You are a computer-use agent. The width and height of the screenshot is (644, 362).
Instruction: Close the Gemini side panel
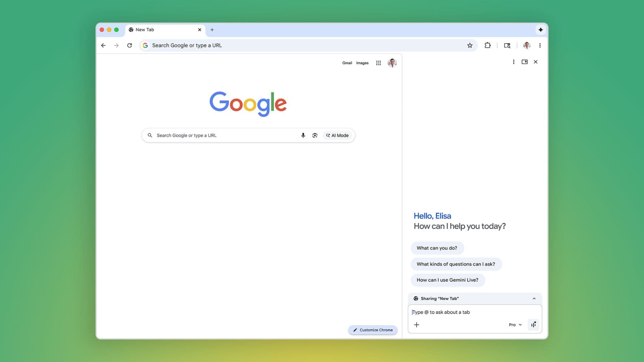click(x=536, y=62)
